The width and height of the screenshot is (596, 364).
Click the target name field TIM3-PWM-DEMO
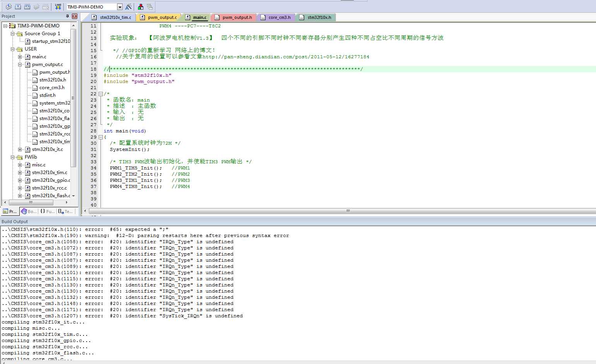pyautogui.click(x=92, y=7)
